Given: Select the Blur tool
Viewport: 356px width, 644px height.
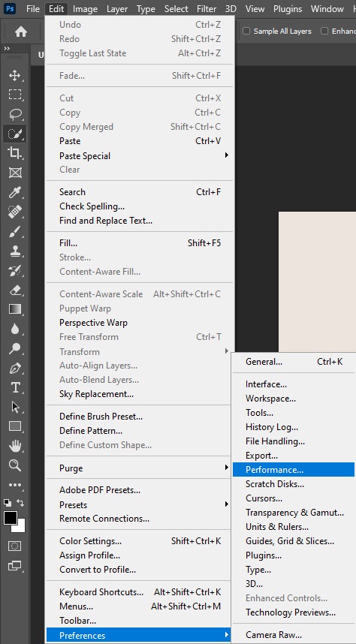Looking at the screenshot, I should pyautogui.click(x=15, y=329).
